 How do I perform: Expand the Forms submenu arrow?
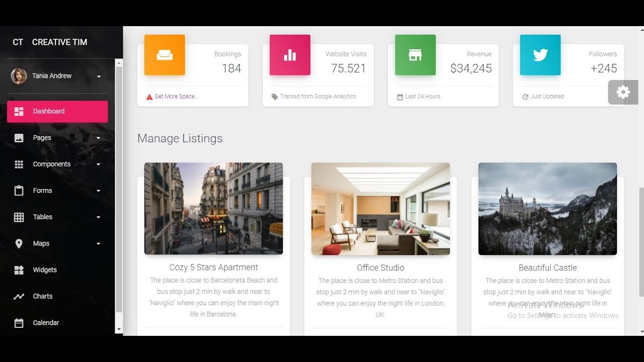98,191
